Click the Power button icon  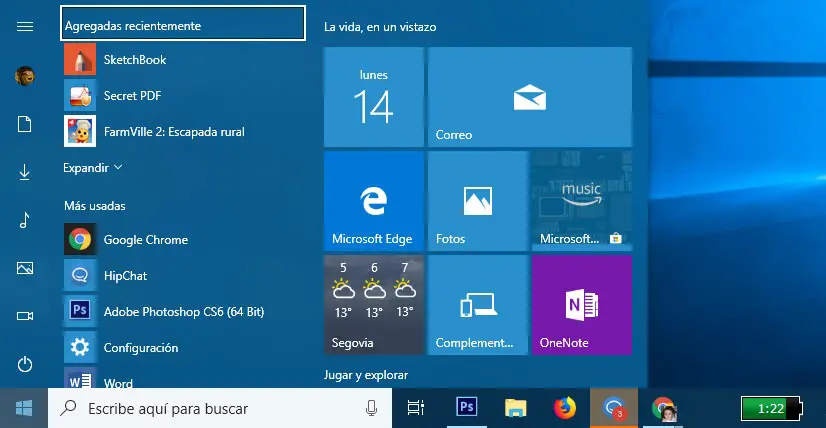click(x=25, y=364)
